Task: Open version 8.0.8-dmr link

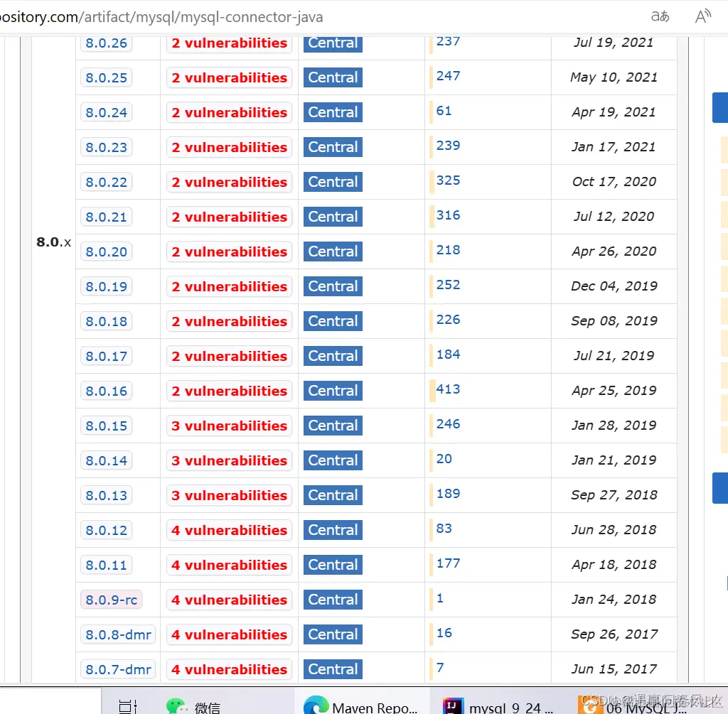Action: pyautogui.click(x=119, y=634)
